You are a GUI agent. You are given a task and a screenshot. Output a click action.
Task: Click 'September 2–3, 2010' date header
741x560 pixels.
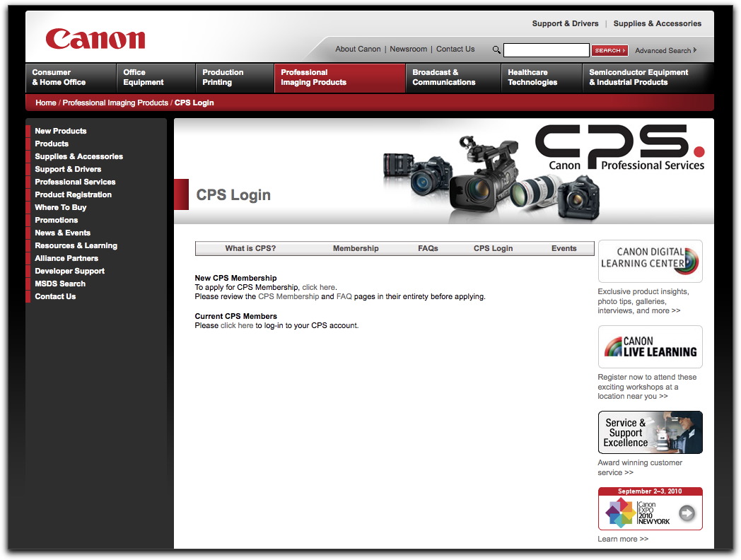pyautogui.click(x=650, y=491)
